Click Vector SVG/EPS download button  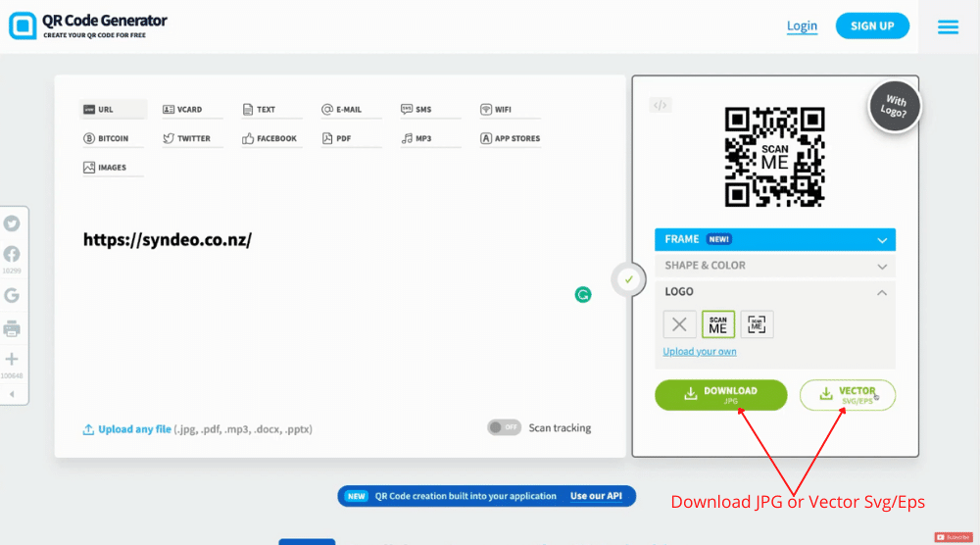(848, 395)
